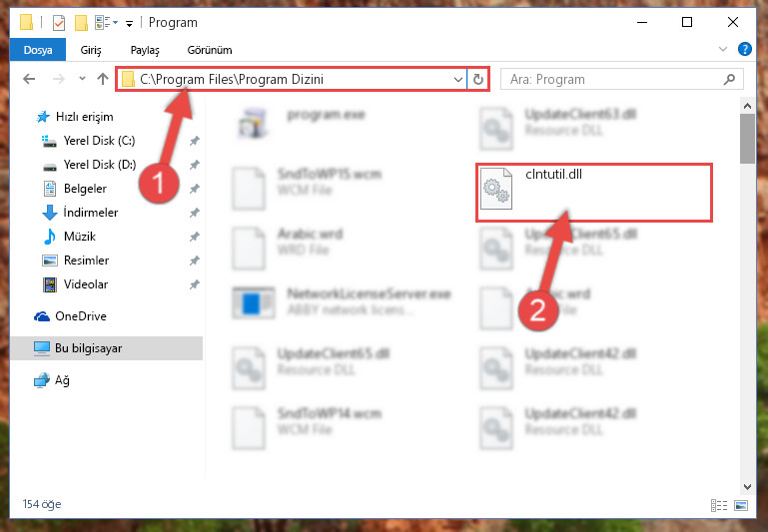
Task: Click the back navigation arrow
Action: (29, 79)
